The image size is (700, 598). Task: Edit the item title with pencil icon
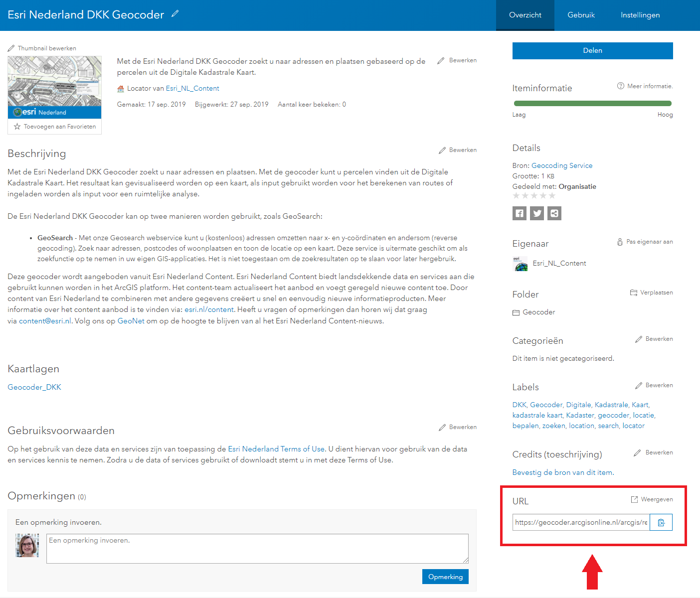pyautogui.click(x=175, y=14)
